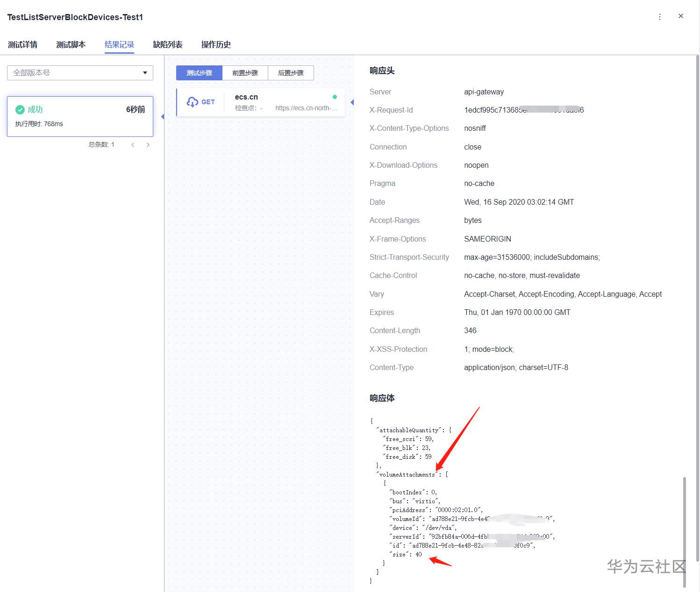Click the X-XSS-Protection 1; mode=block value
Viewport: 700px width, 592px height.
[489, 349]
